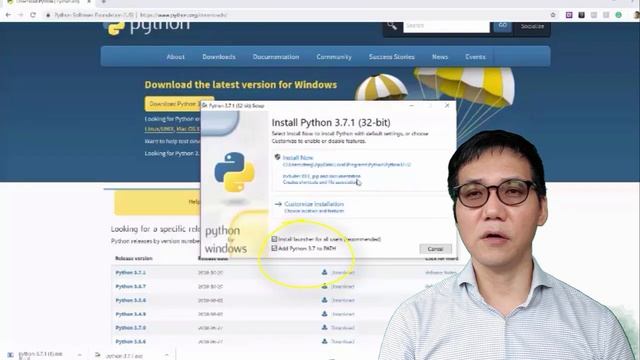Open the Python 3.6.7 release link

coord(131,286)
